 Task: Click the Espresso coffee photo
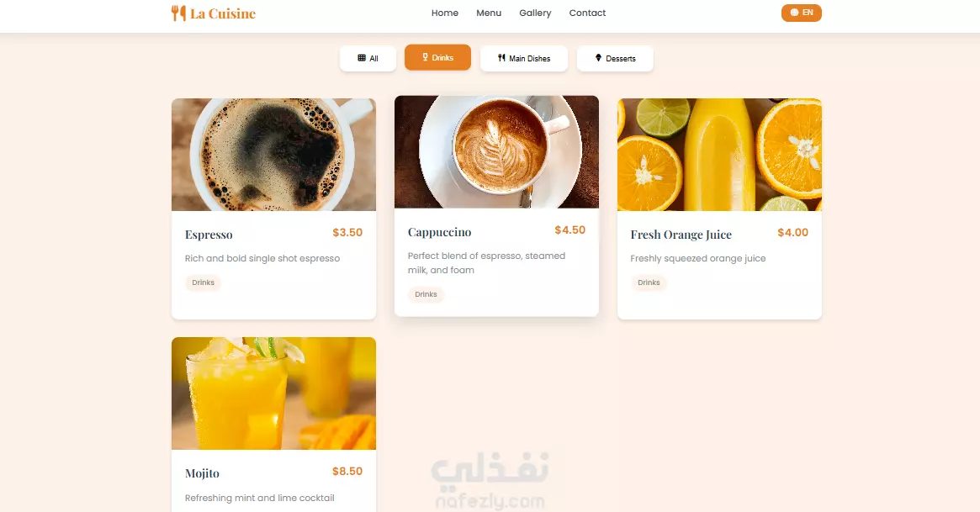coord(273,154)
